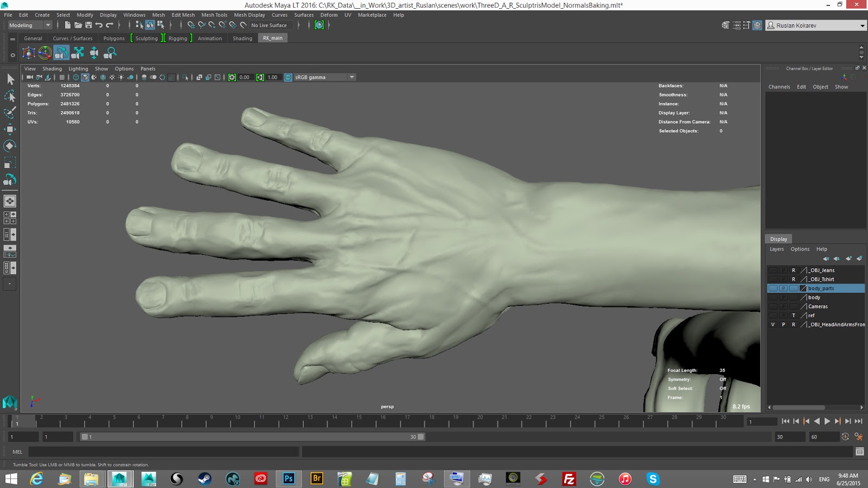This screenshot has width=868, height=488.
Task: Run the first RK_main shelf button with sphere
Action: (x=29, y=53)
